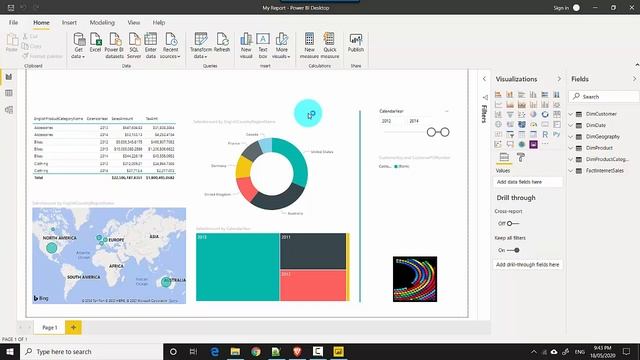640x360 pixels.
Task: Click Power BI datasets button
Action: tap(114, 45)
